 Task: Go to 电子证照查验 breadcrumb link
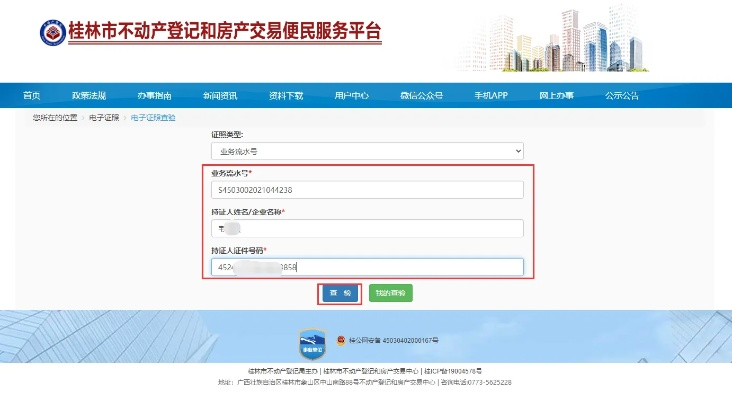click(153, 118)
